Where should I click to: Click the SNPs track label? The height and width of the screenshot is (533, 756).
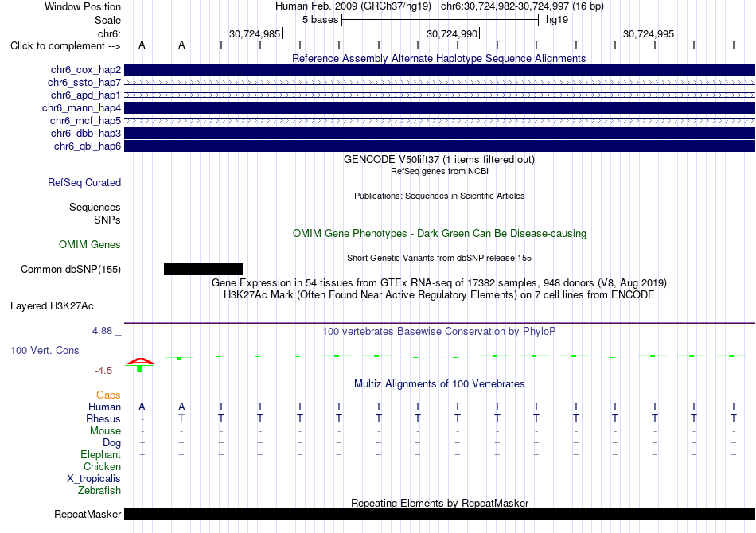107,220
